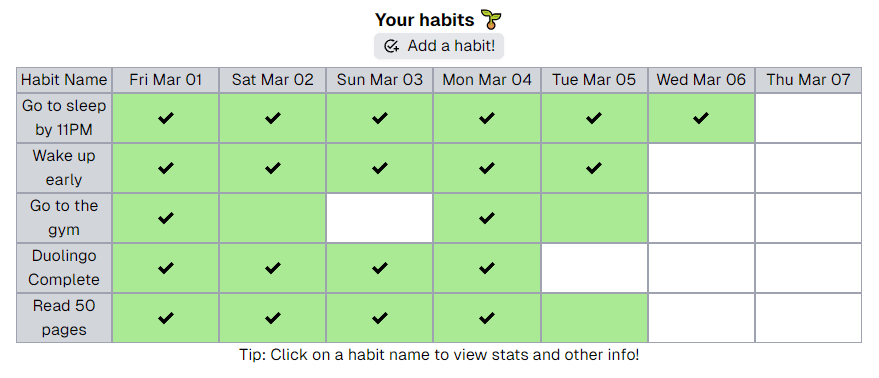Click the Duolingo Complete checkmark on Sun Mar 03
879x378 pixels.
380,268
